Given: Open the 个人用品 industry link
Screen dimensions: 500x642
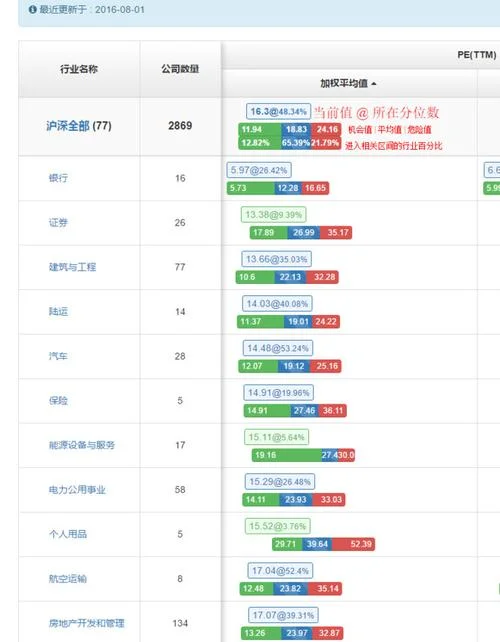Looking at the screenshot, I should tap(68, 534).
